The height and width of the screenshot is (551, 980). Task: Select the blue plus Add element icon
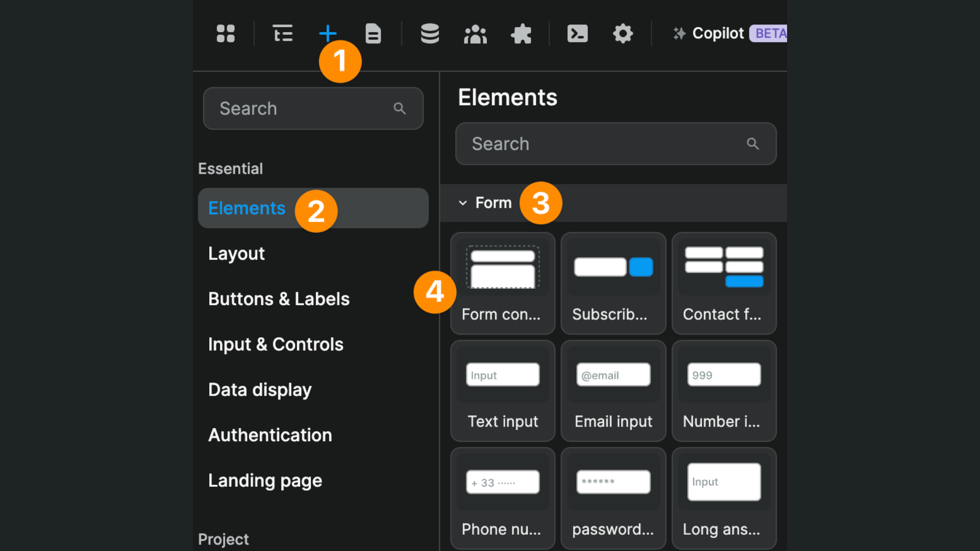pos(328,33)
